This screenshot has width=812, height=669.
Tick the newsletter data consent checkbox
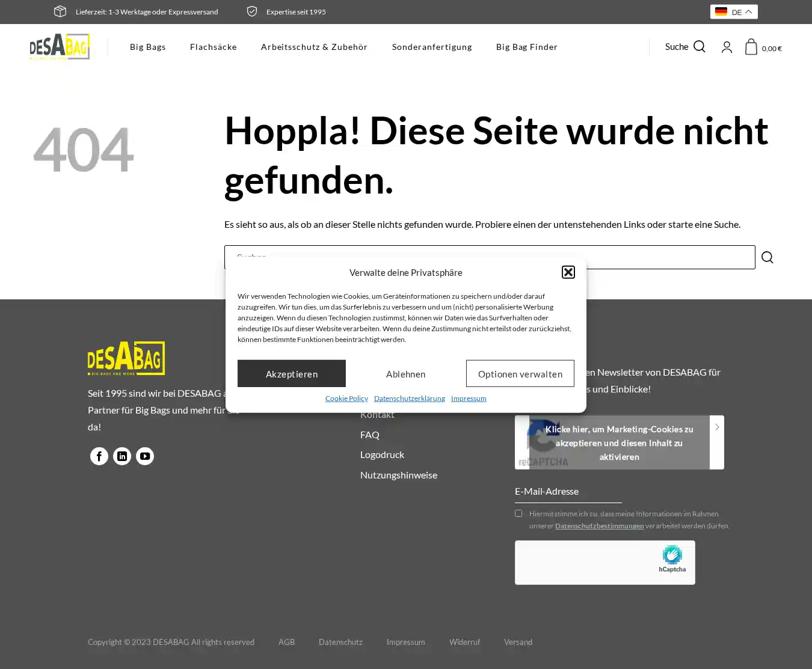(518, 513)
